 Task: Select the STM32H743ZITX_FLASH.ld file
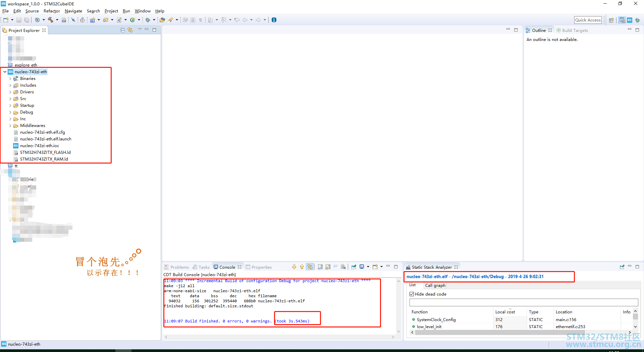coord(42,152)
